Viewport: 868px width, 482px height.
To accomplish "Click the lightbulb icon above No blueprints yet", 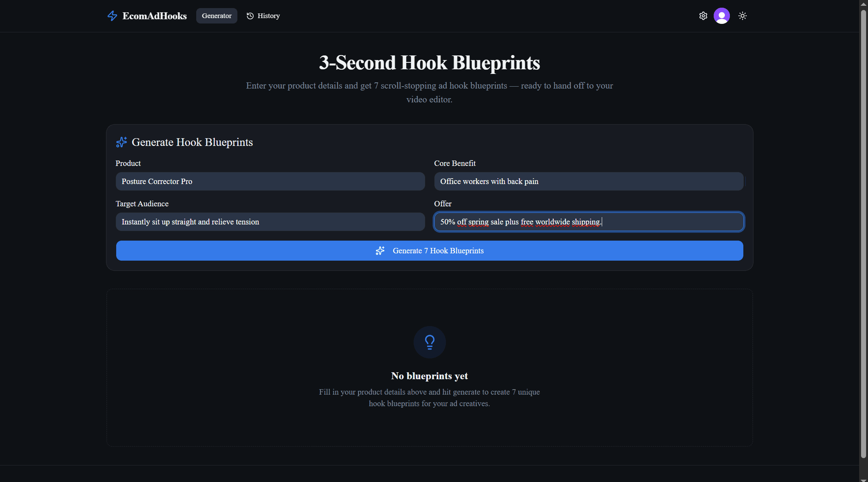I will coord(429,342).
